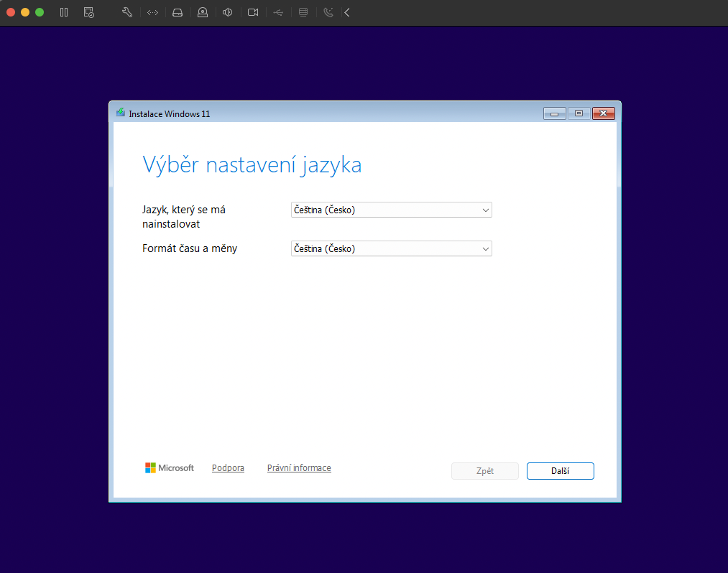Click the phone handset toolbar icon
The width and height of the screenshot is (728, 573).
[328, 12]
